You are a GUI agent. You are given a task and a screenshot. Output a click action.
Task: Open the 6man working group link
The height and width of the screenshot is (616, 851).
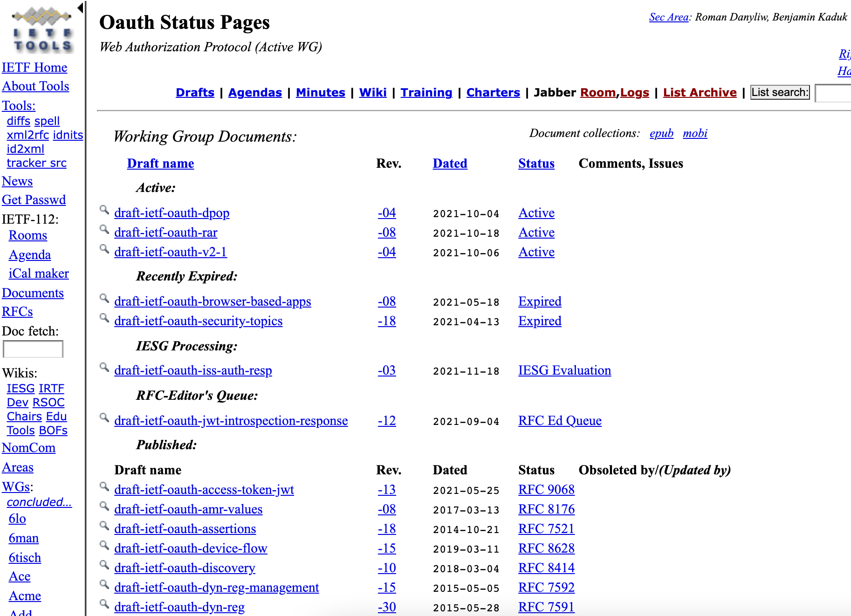click(24, 538)
